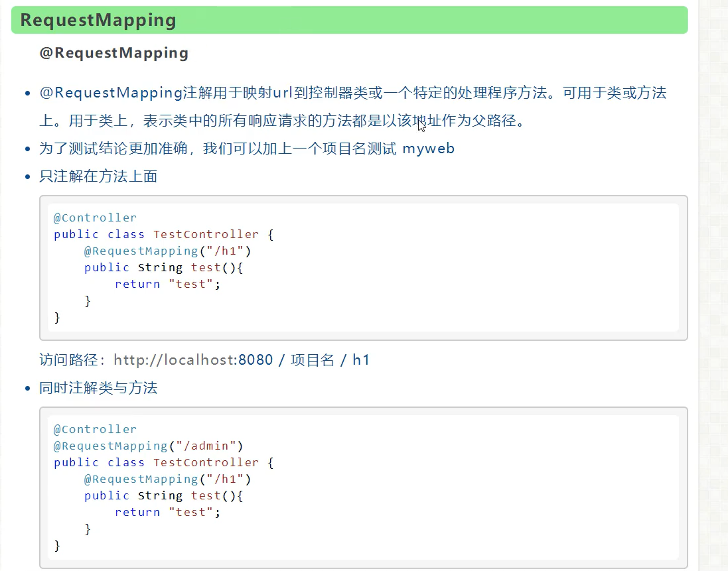Click TestController in the first code block
Viewport: 728px width, 571px height.
click(x=206, y=234)
